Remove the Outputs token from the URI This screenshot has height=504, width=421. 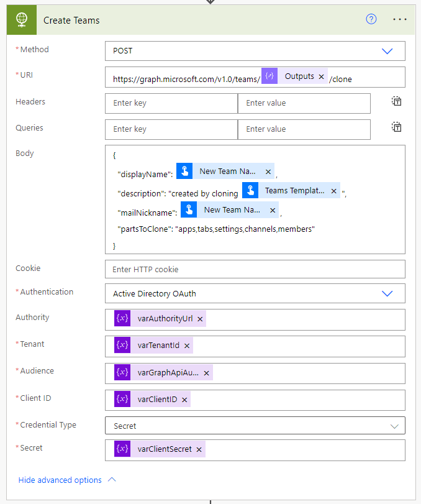click(321, 76)
